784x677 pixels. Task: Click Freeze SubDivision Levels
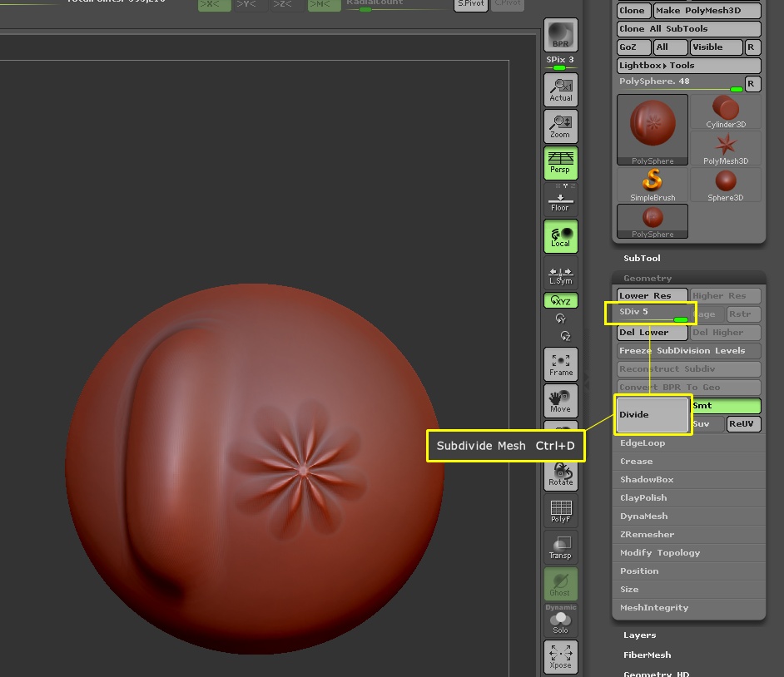[x=689, y=351]
